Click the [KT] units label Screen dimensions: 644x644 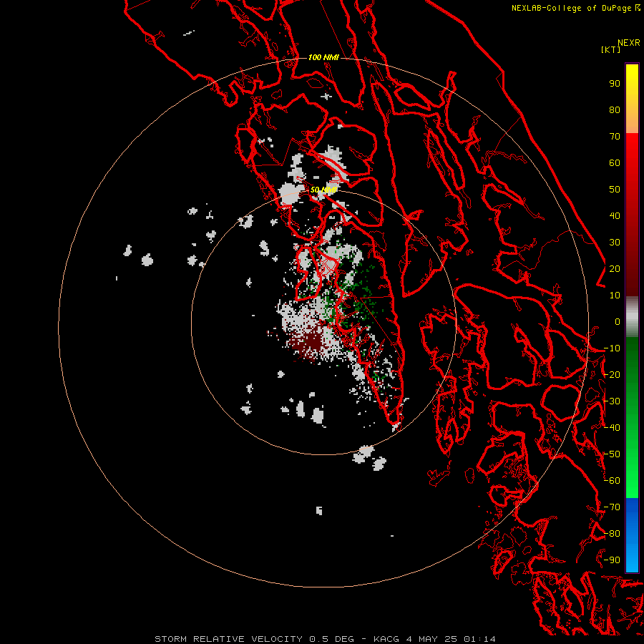coord(611,49)
